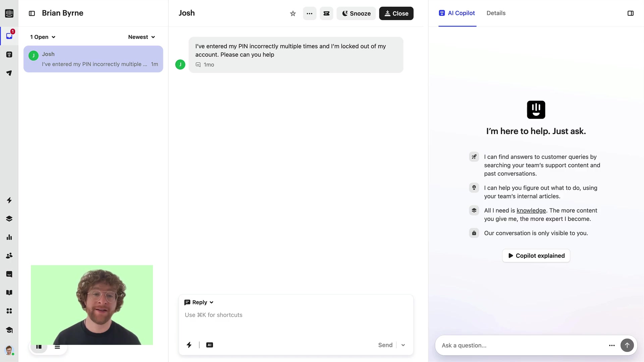Open the lightning bolt automation sidebar icon

click(x=9, y=200)
